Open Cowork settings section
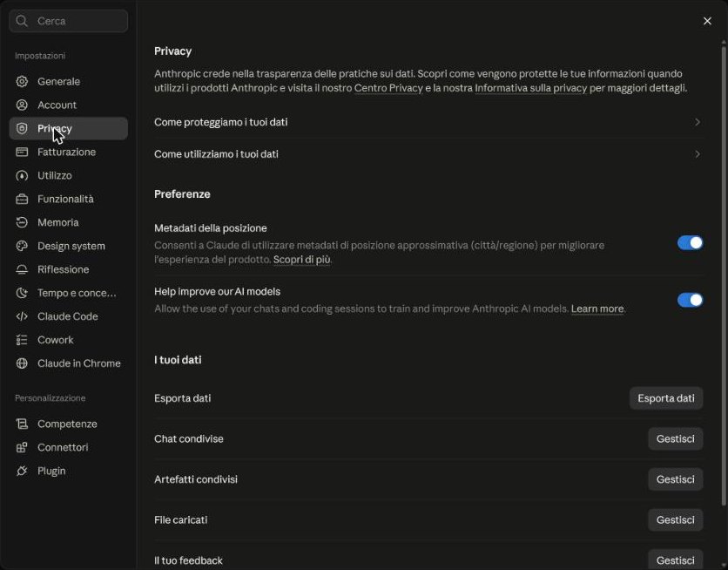Image resolution: width=728 pixels, height=570 pixels. pyautogui.click(x=68, y=340)
